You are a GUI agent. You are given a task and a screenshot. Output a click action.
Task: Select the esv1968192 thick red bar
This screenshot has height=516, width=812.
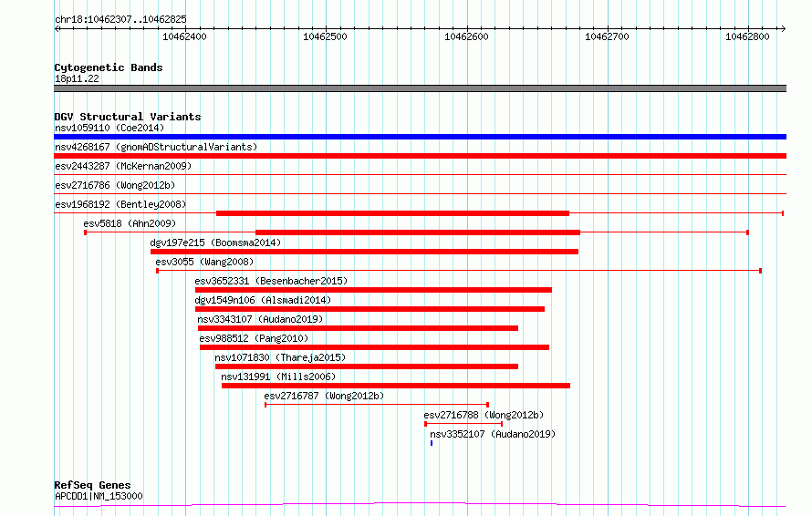(x=392, y=213)
